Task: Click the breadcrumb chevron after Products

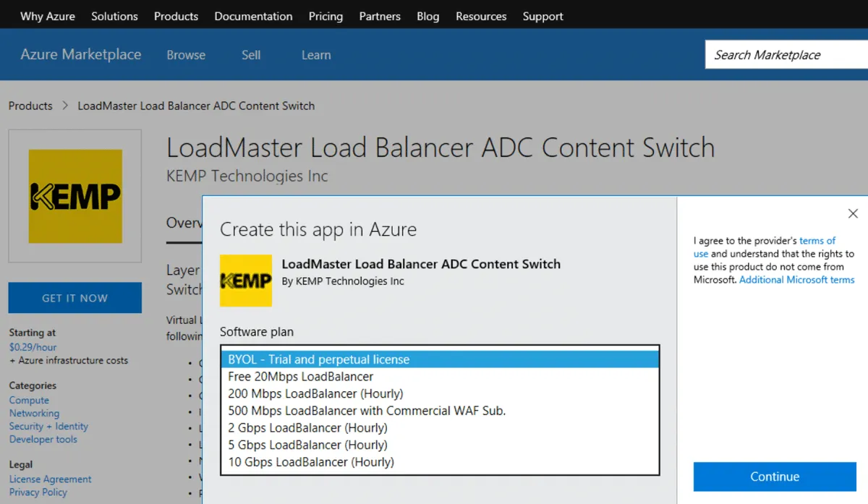Action: tap(65, 106)
